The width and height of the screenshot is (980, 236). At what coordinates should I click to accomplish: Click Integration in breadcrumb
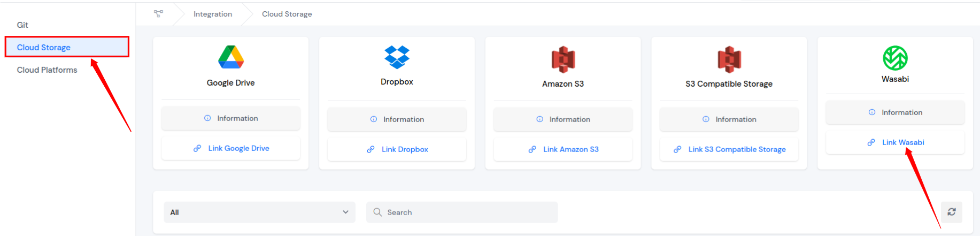[x=213, y=14]
